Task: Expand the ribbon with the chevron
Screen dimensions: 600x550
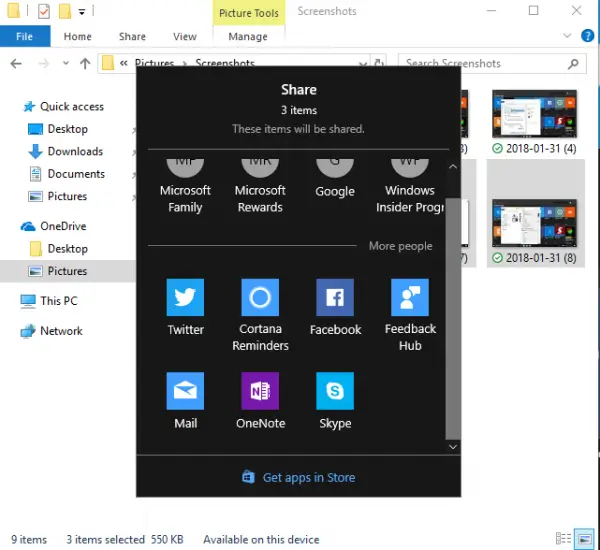Action: [567, 36]
